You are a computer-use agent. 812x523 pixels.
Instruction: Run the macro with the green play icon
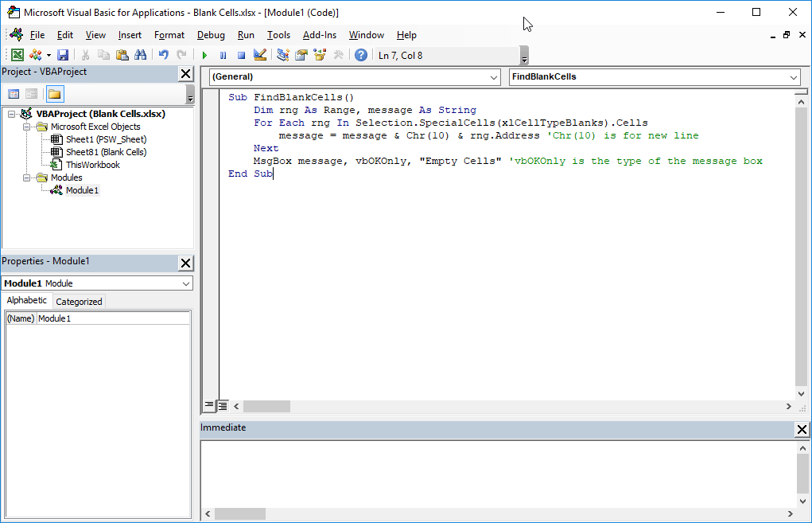click(x=204, y=55)
